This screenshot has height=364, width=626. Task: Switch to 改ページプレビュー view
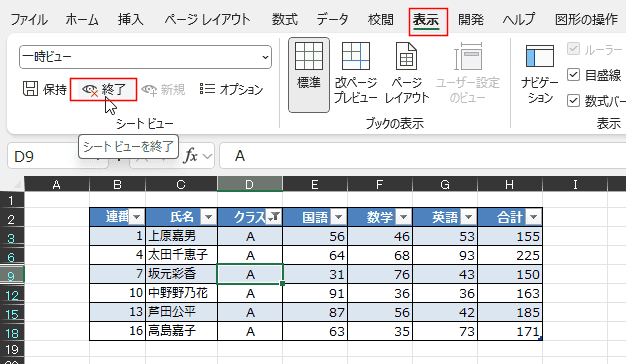click(355, 74)
